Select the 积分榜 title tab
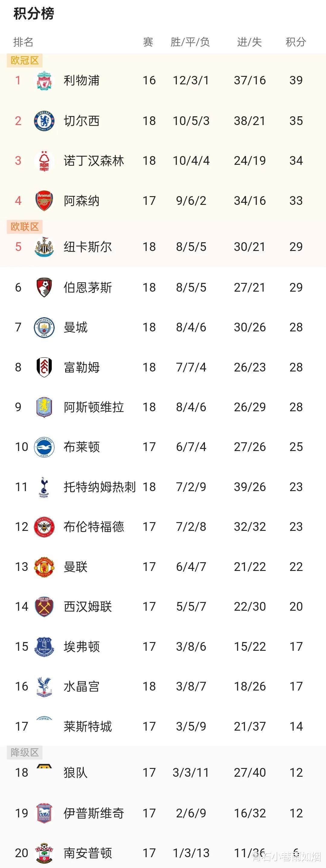The width and height of the screenshot is (326, 868). tap(34, 14)
